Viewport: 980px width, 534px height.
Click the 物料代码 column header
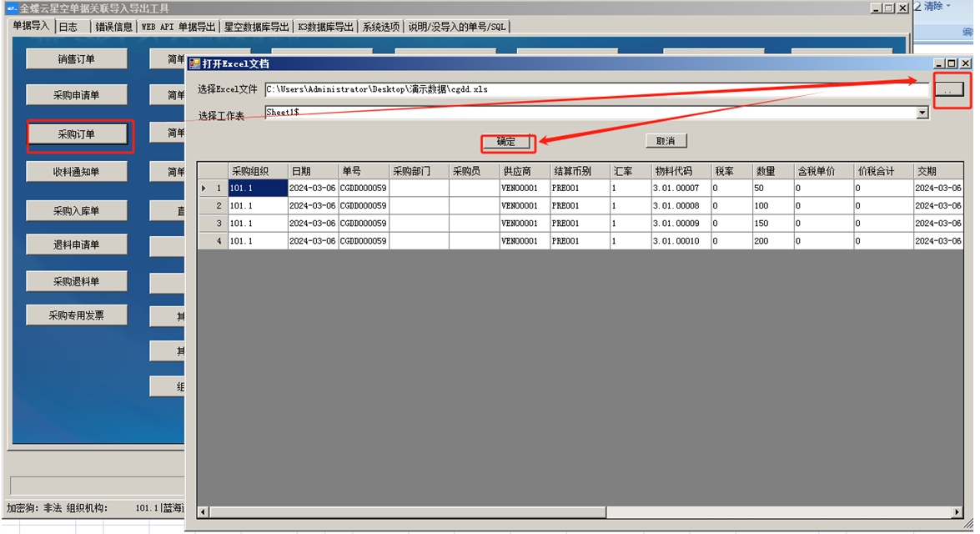(x=681, y=171)
